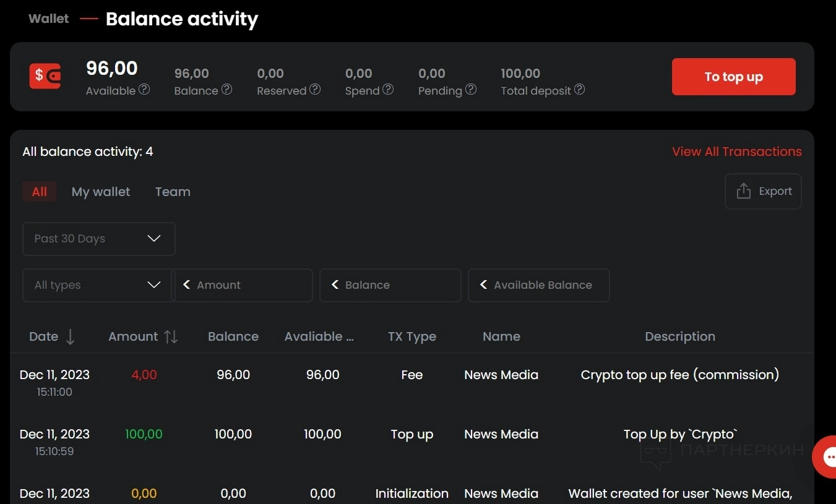Switch to the My wallet tab
836x504 pixels.
101,192
